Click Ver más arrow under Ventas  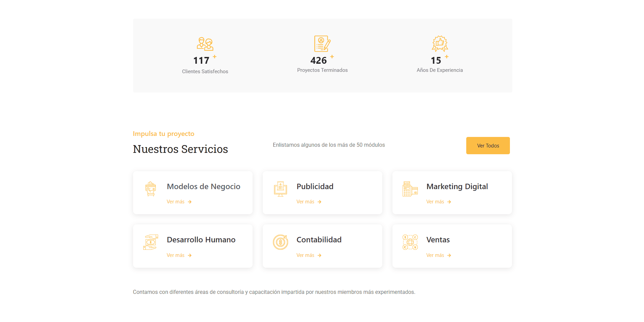pyautogui.click(x=449, y=255)
